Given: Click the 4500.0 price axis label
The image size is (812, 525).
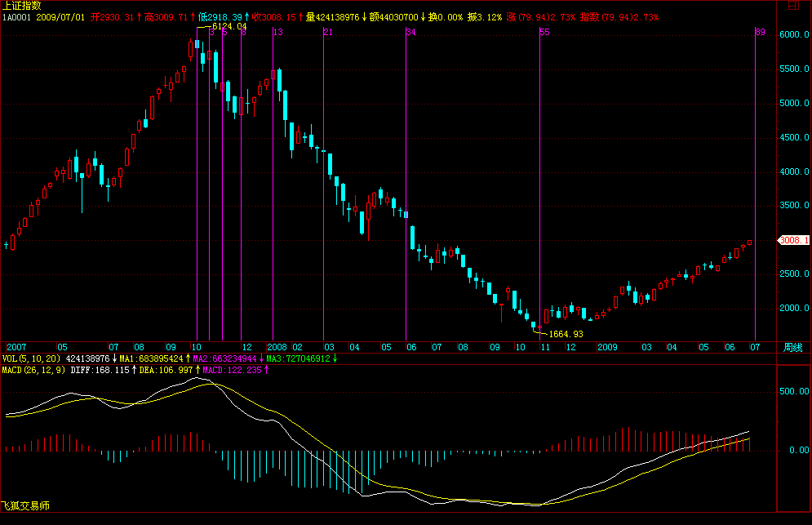Looking at the screenshot, I should click(x=794, y=137).
